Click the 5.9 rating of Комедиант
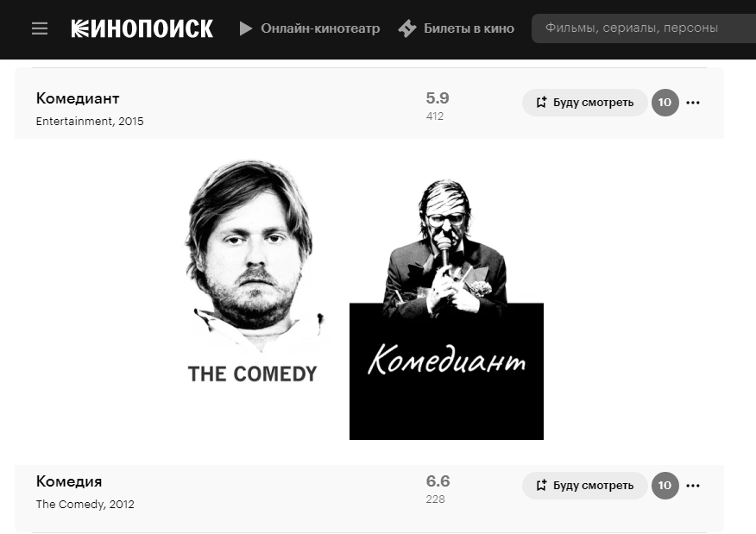756x534 pixels. [x=438, y=97]
